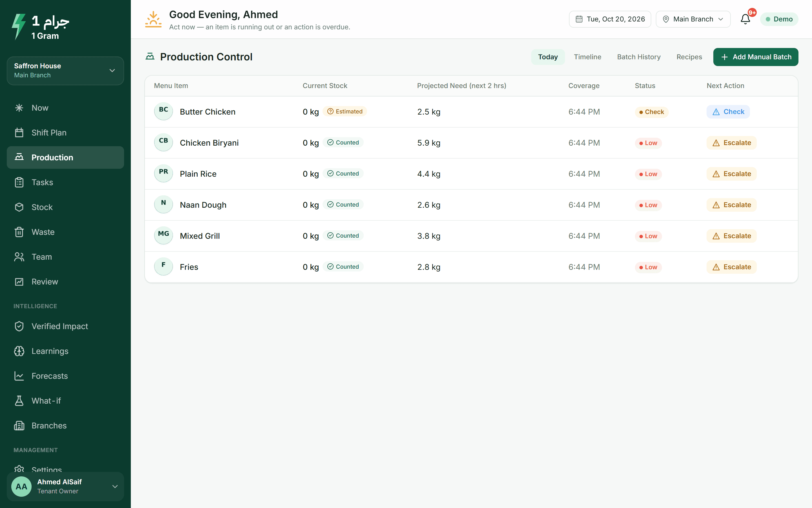Screen dimensions: 812x508
Task: Click the Now sidebar icon
Action: point(19,108)
